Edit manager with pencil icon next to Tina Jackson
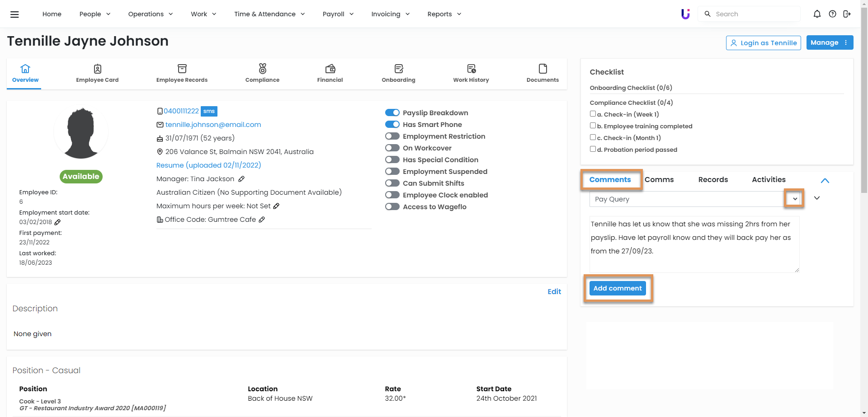Screen dimensions: 868x417 click(241, 179)
